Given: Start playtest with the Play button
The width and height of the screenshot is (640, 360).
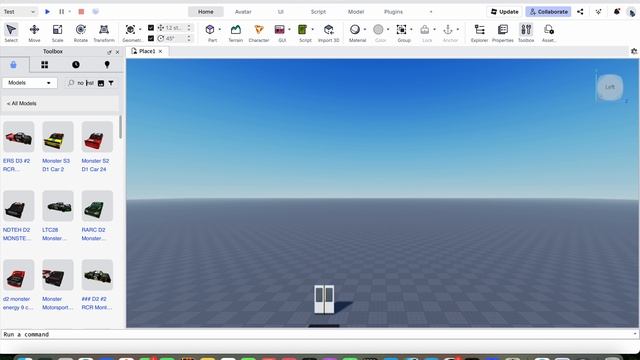Looking at the screenshot, I should pyautogui.click(x=47, y=12).
